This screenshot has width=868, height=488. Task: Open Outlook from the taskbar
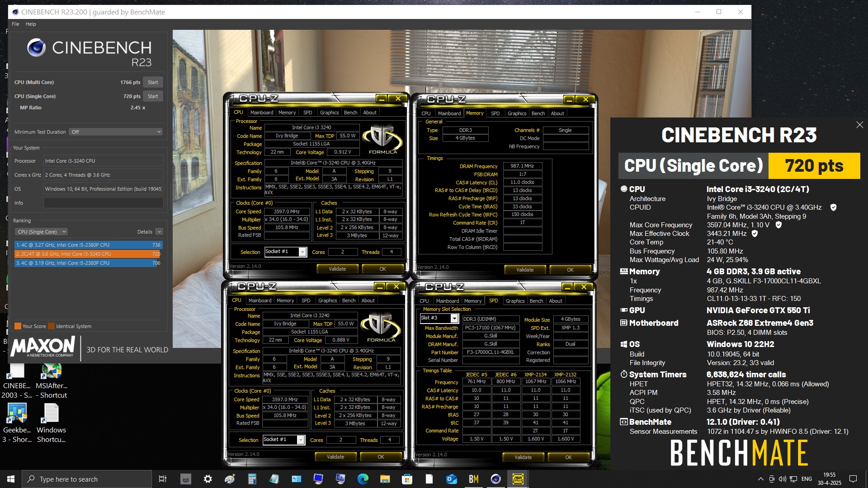451,479
